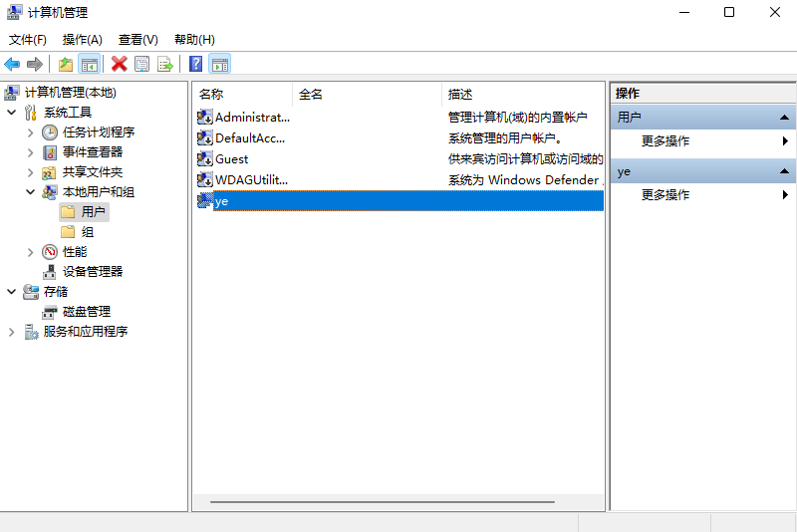Open Properties via the toolbar icon

(141, 64)
